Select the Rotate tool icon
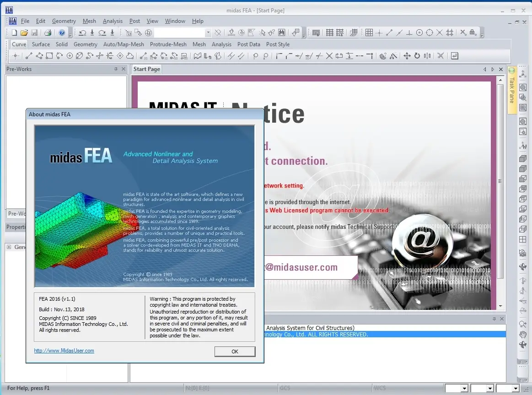This screenshot has height=395, width=532. (417, 56)
